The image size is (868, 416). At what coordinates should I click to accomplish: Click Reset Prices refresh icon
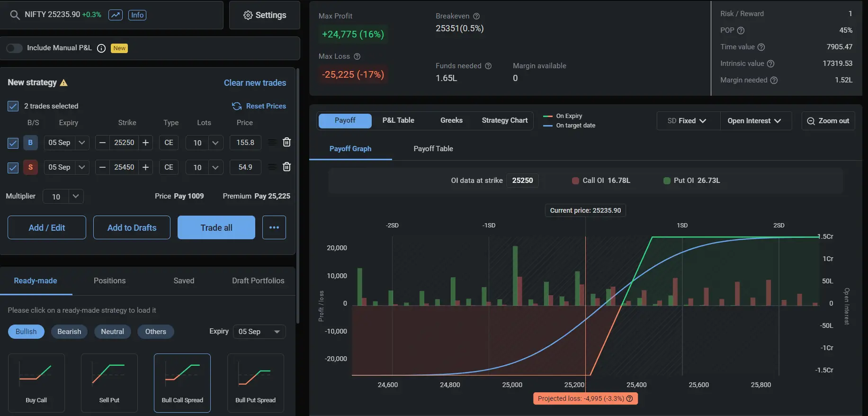(x=237, y=106)
